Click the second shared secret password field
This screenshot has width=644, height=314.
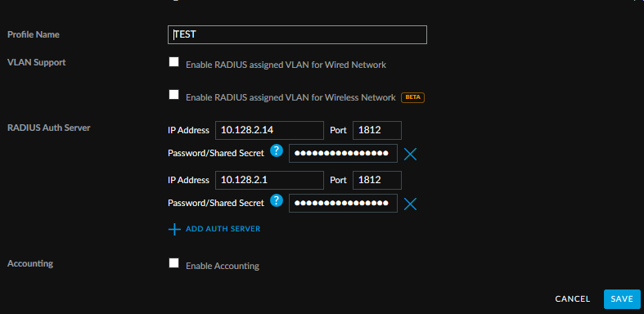coord(343,203)
